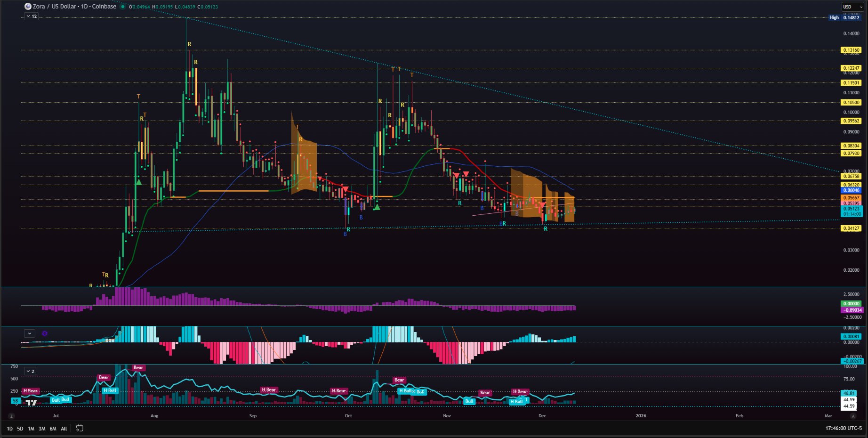Screen dimensions: 868x438
Task: Open the go to date calendar icon
Action: tap(80, 428)
